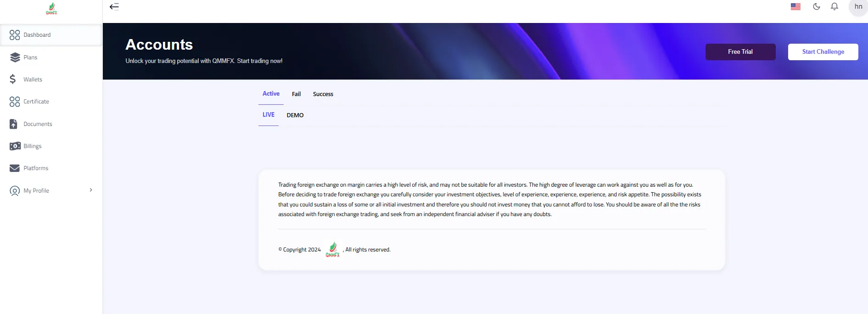The width and height of the screenshot is (868, 314).
Task: Collapse sidebar with back arrow icon
Action: coord(114,6)
